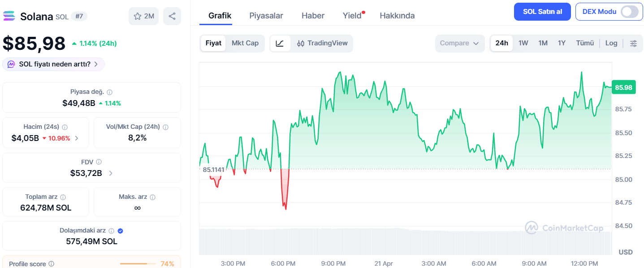Open the Compare dropdown
This screenshot has width=644, height=268.
[x=460, y=44]
